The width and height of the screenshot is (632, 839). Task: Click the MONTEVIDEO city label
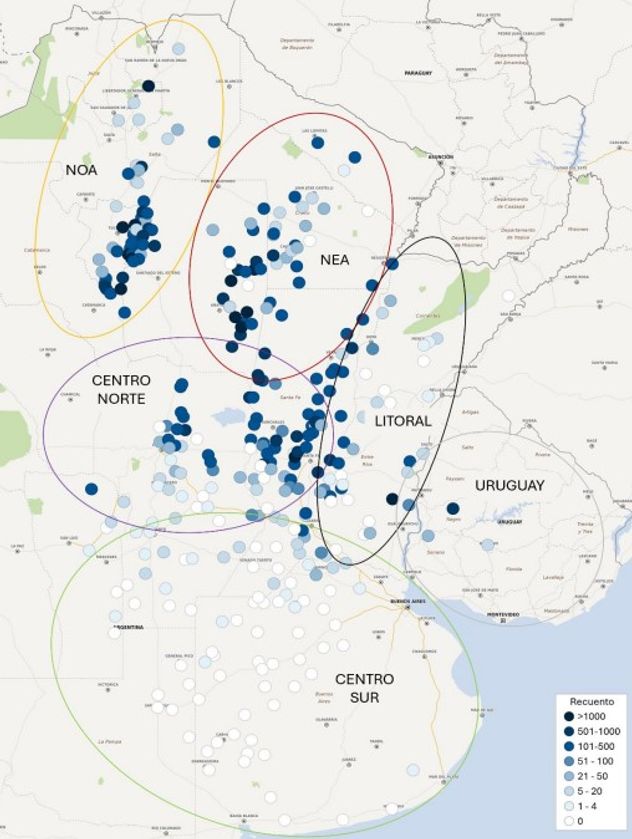click(502, 615)
